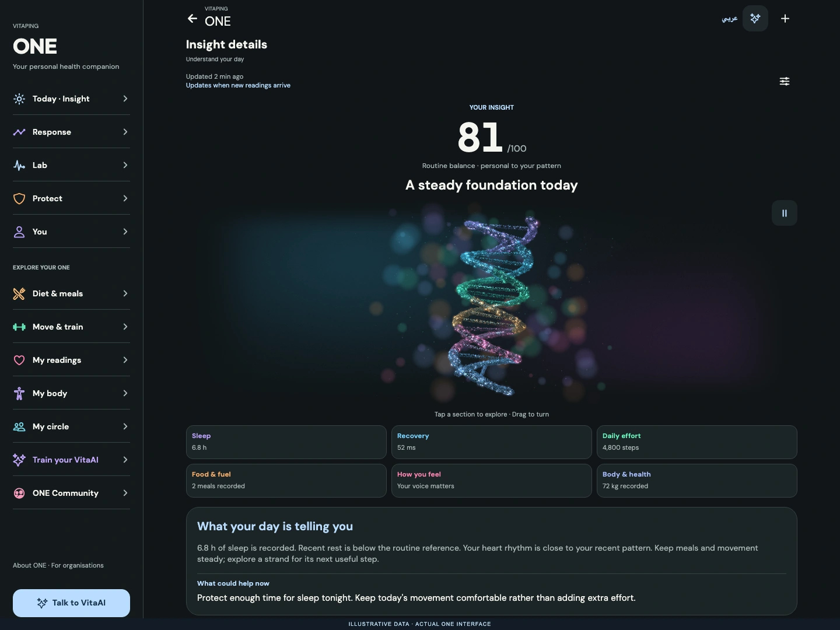The height and width of the screenshot is (630, 840).
Task: Click the Talk to VitaAI button
Action: coord(71,603)
